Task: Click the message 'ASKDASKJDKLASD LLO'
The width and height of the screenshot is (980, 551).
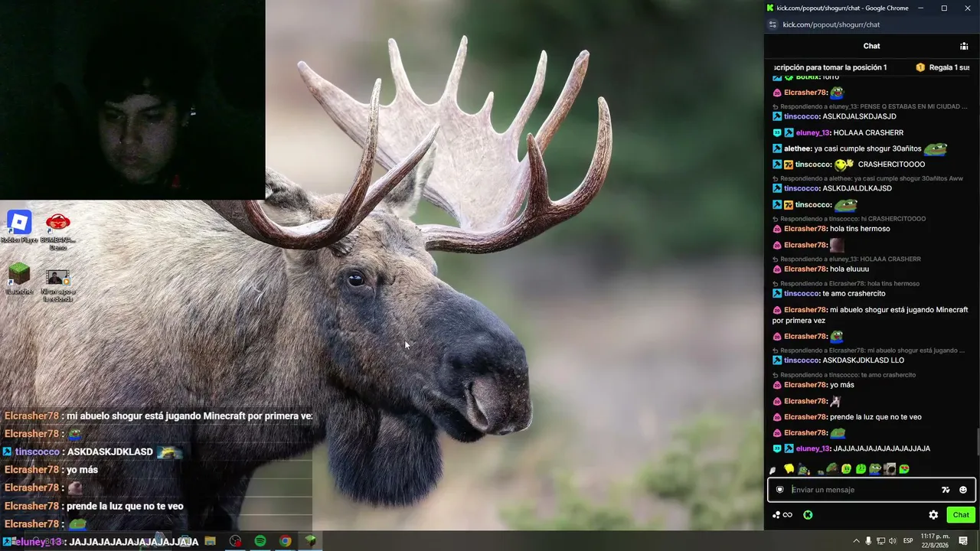Action: 863,360
